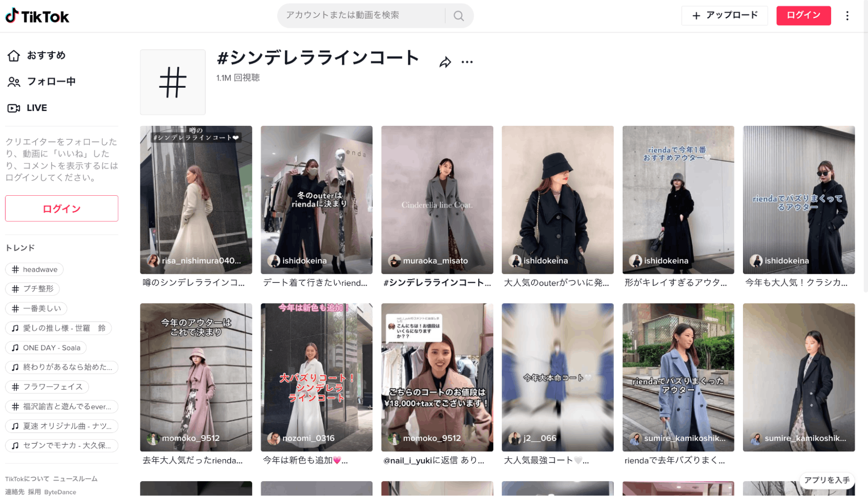Select the セブンでモナカ music trend

point(62,446)
